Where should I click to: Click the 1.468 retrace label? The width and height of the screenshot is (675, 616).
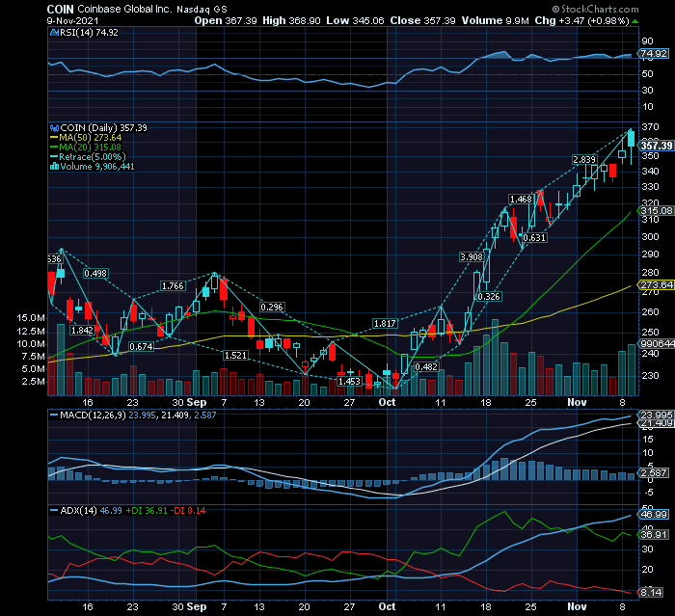pyautogui.click(x=521, y=199)
